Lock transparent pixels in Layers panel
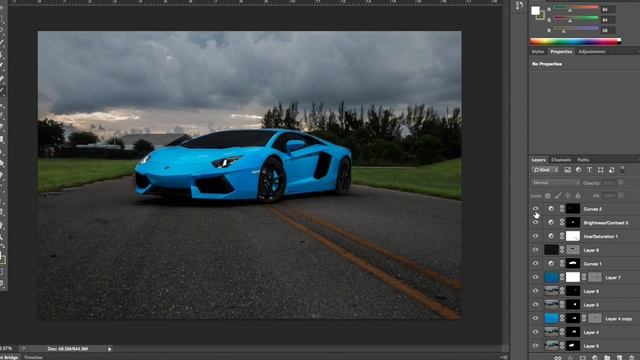The height and width of the screenshot is (360, 640). pos(548,196)
